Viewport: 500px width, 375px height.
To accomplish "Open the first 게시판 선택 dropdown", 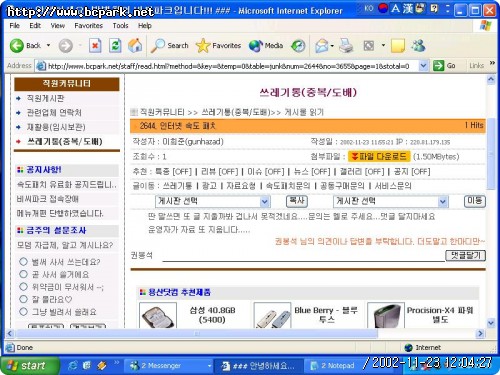I will point(212,201).
